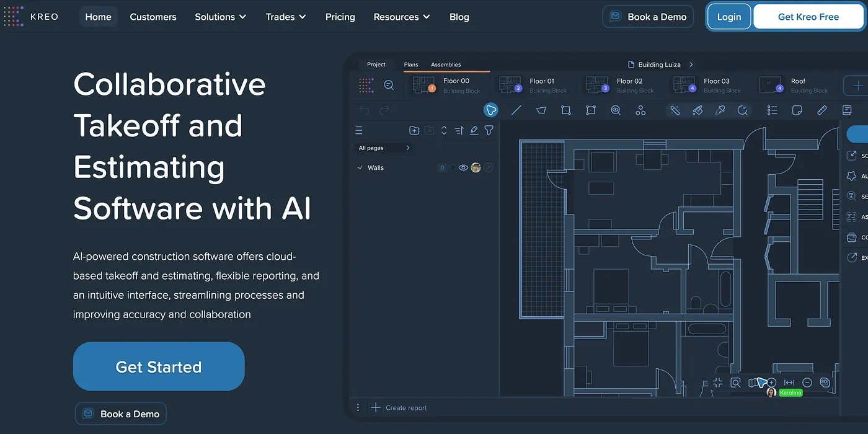Select the eye search tool
This screenshot has height=434, width=868.
click(x=616, y=110)
